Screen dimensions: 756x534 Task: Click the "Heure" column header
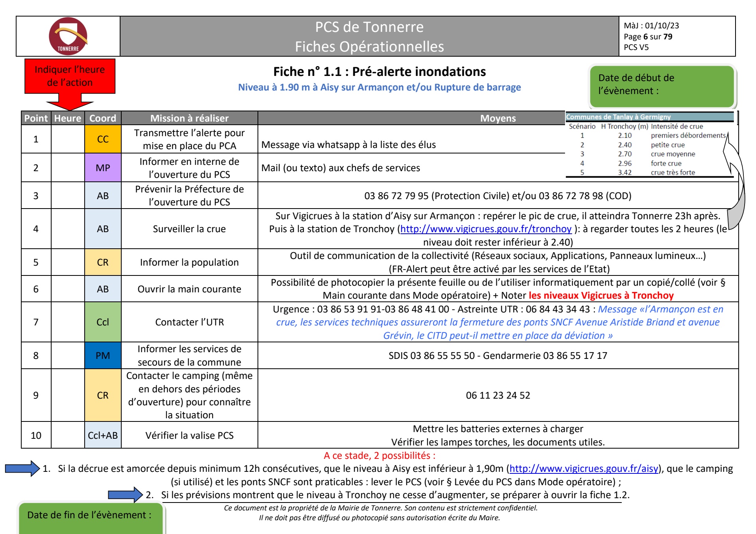point(68,118)
